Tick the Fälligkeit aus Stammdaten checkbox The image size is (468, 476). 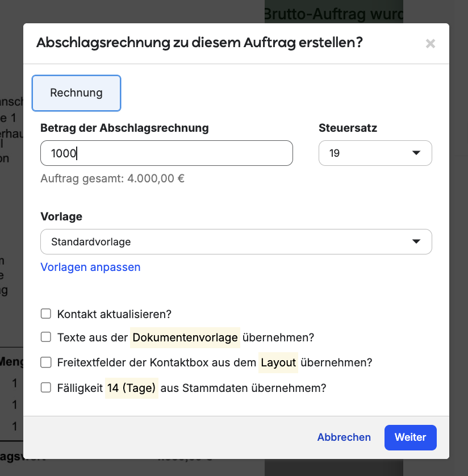point(46,388)
